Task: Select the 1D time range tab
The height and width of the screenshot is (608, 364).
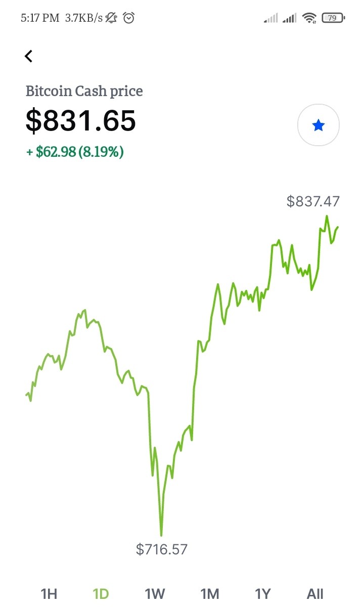Action: point(101,594)
